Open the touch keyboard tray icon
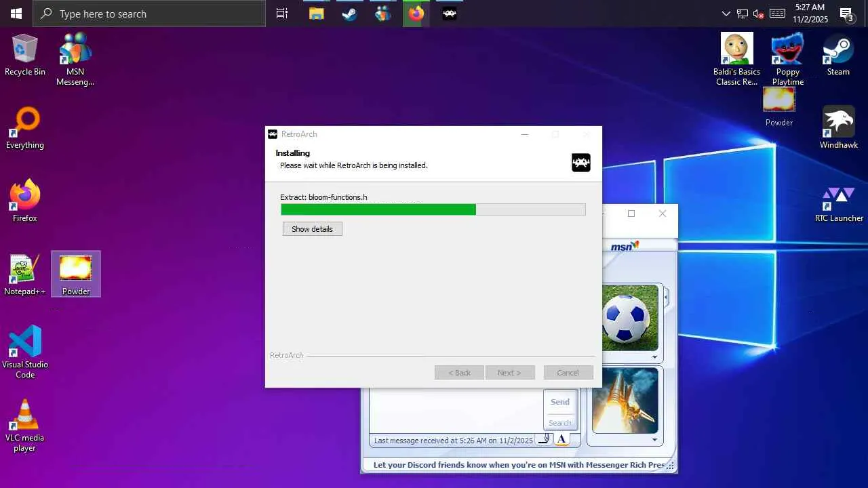Viewport: 868px width, 488px height. click(x=778, y=14)
